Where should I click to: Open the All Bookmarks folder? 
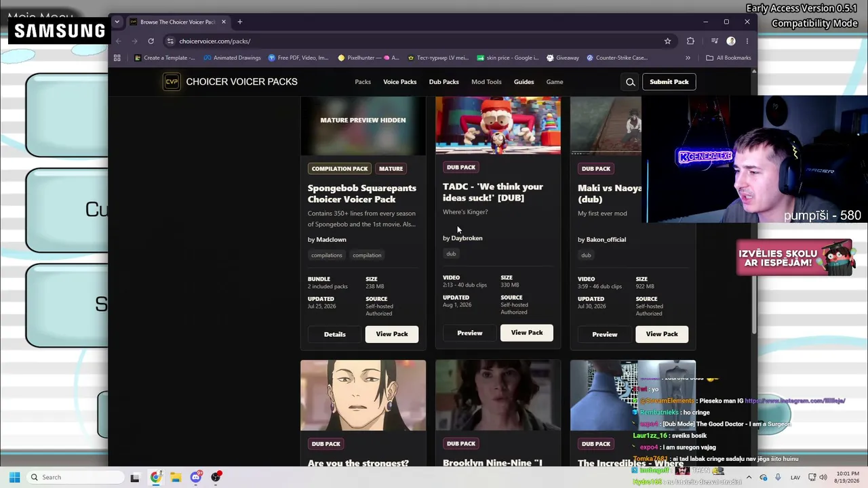pyautogui.click(x=728, y=58)
